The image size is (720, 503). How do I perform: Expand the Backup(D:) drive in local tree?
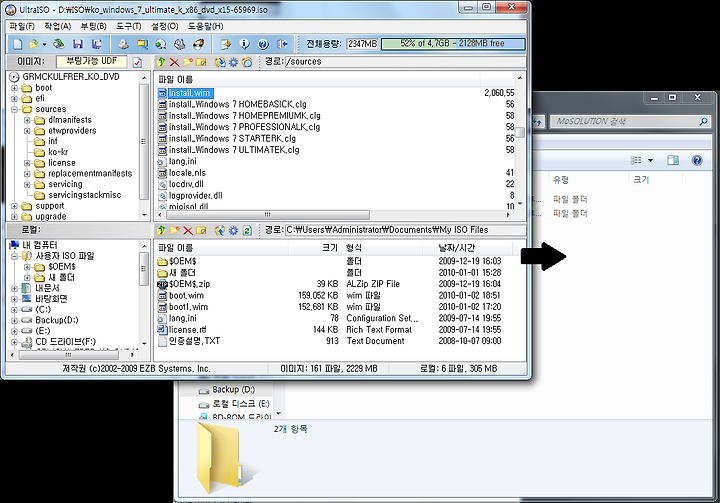point(15,320)
